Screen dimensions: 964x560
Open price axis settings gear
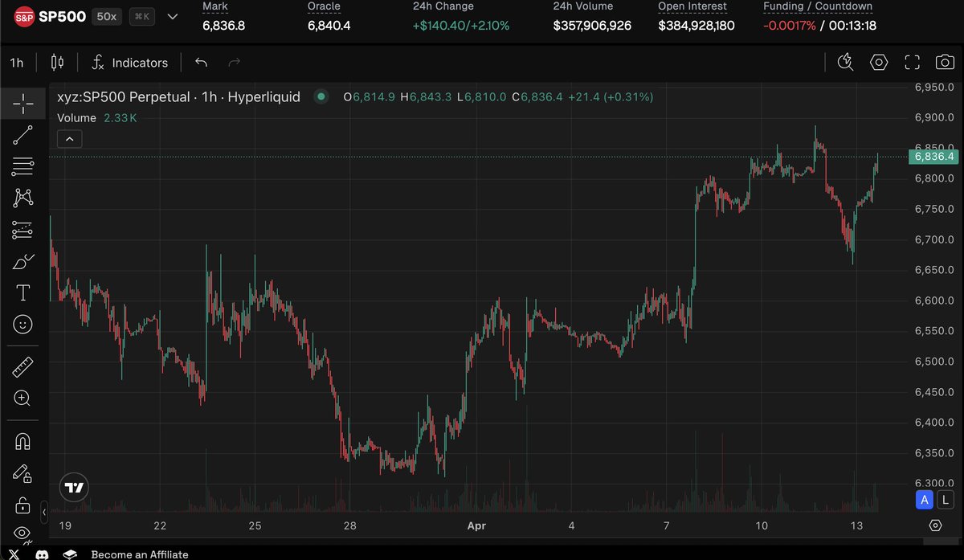coord(935,525)
